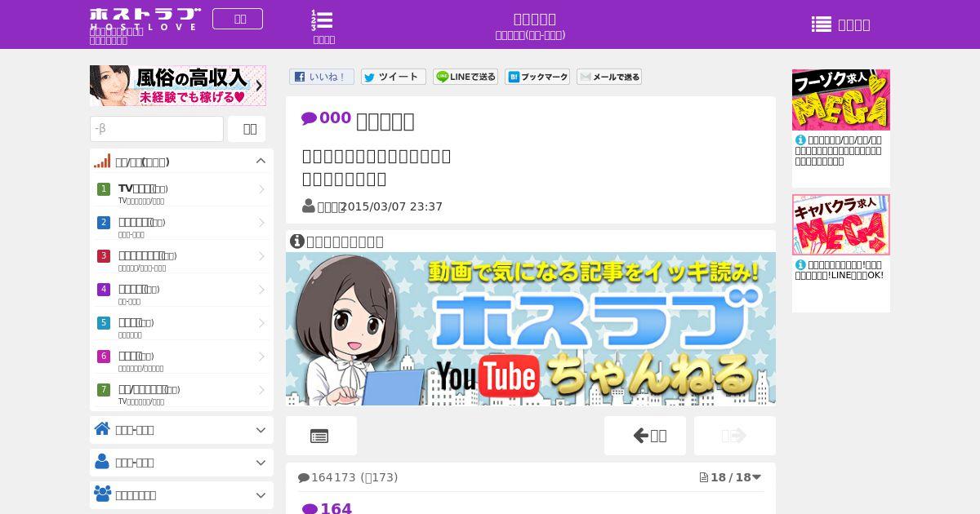Image resolution: width=980 pixels, height=514 pixels.
Task: Click the outlined button beside the logo
Action: click(238, 19)
